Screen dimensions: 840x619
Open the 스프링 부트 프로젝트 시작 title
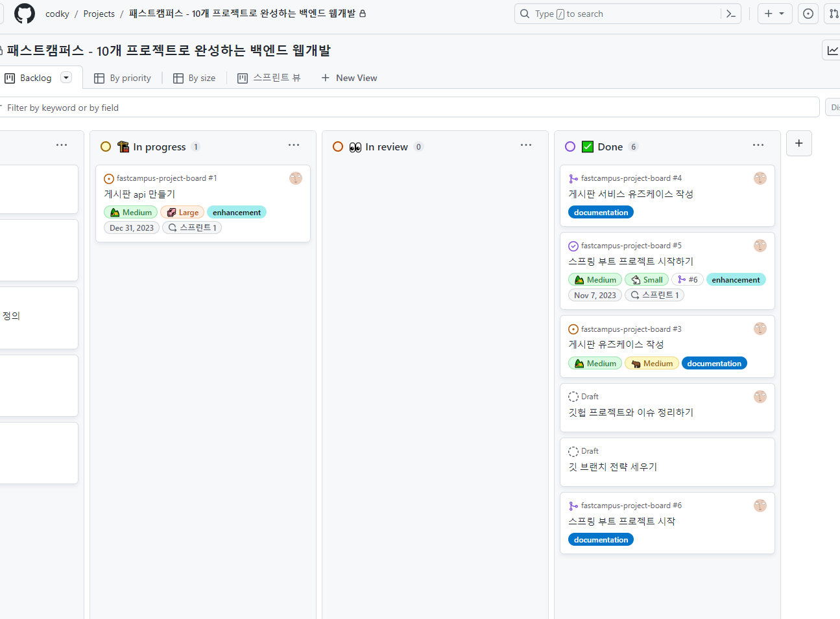pos(621,521)
